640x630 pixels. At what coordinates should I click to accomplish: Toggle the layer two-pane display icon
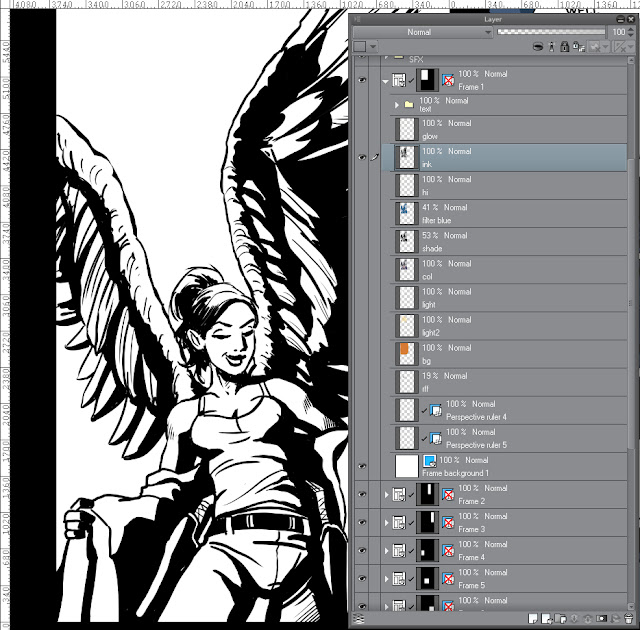point(358,619)
